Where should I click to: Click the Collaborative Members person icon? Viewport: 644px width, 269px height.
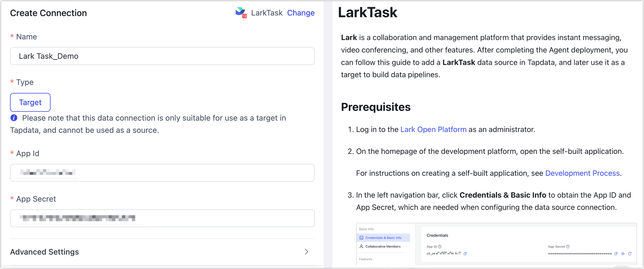click(361, 247)
